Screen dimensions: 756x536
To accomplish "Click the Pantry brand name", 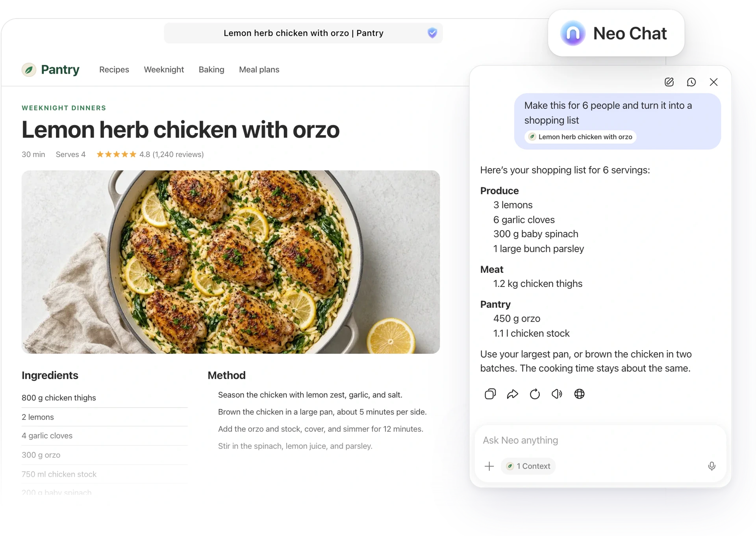I will [x=60, y=70].
